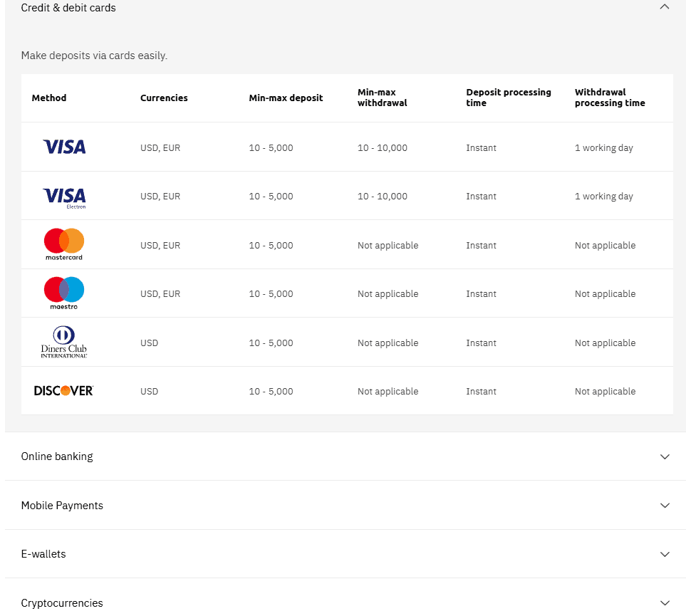Click Instant in the Mastercard row
This screenshot has height=616, width=686.
[482, 246]
